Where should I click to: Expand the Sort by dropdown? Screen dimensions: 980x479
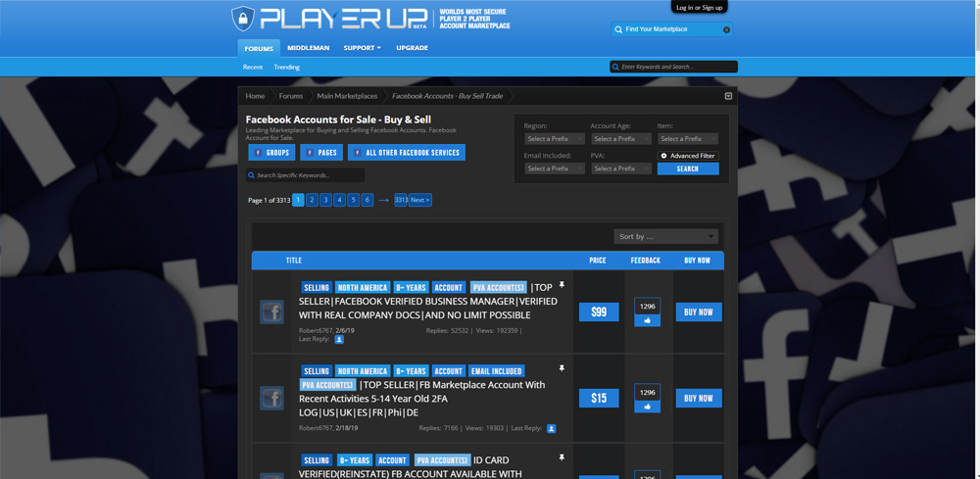665,236
